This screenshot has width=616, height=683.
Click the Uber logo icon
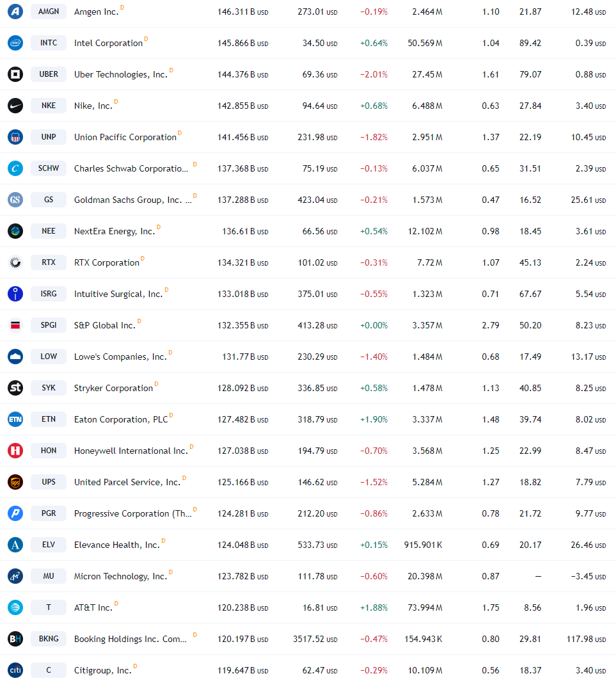15,74
